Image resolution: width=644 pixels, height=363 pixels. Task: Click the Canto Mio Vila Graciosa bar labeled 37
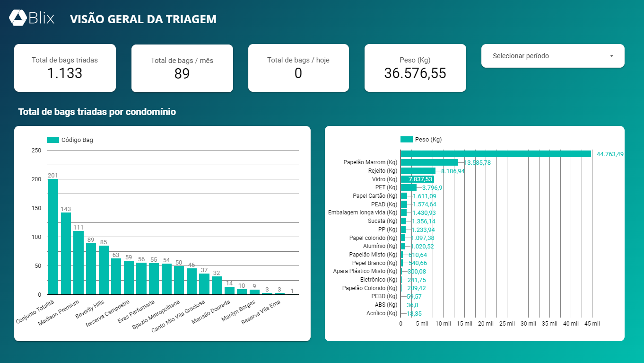(204, 284)
